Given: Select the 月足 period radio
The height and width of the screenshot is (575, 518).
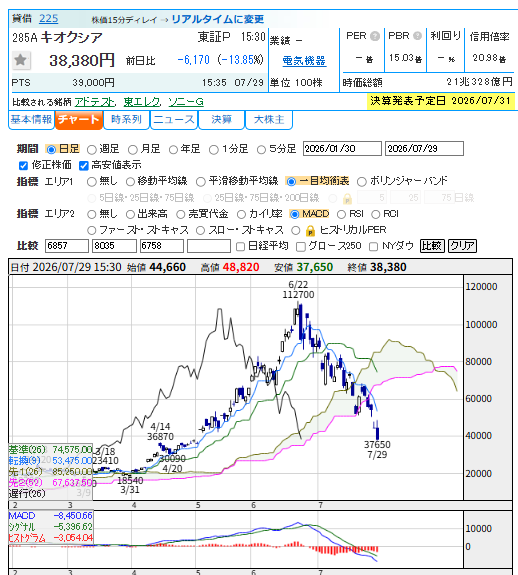Looking at the screenshot, I should pos(133,150).
